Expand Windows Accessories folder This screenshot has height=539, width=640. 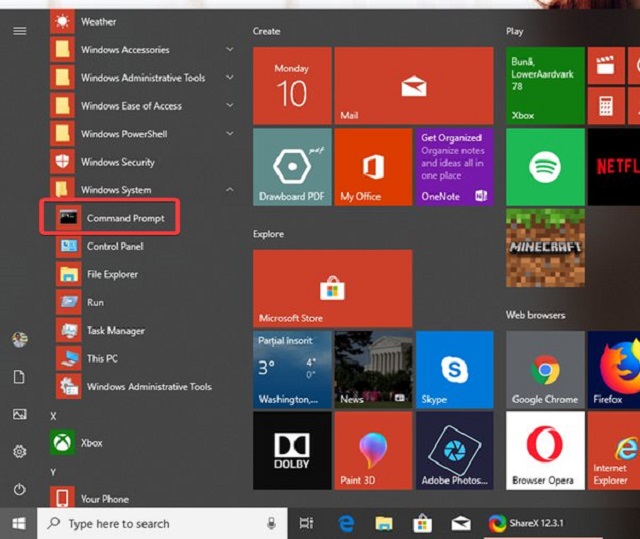230,49
